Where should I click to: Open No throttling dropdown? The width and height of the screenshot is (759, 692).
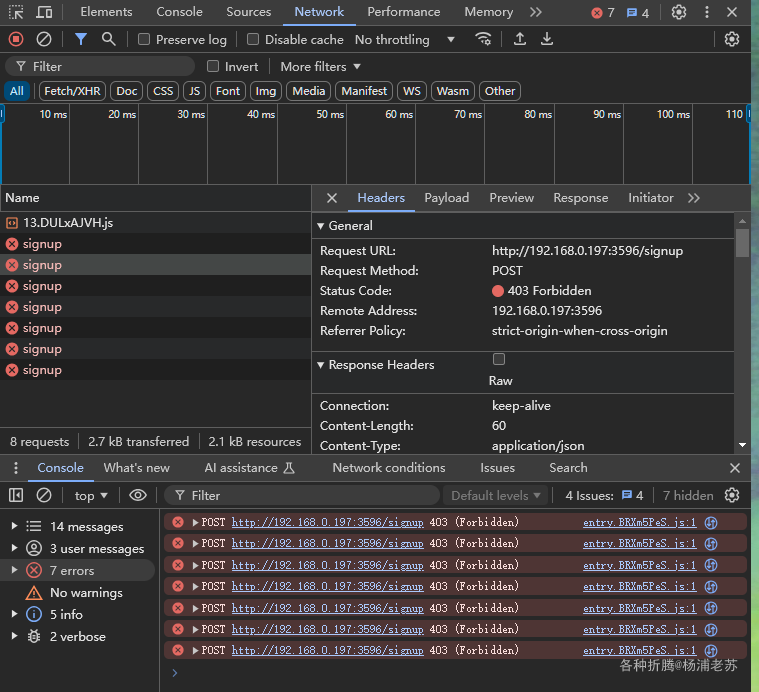(x=405, y=40)
